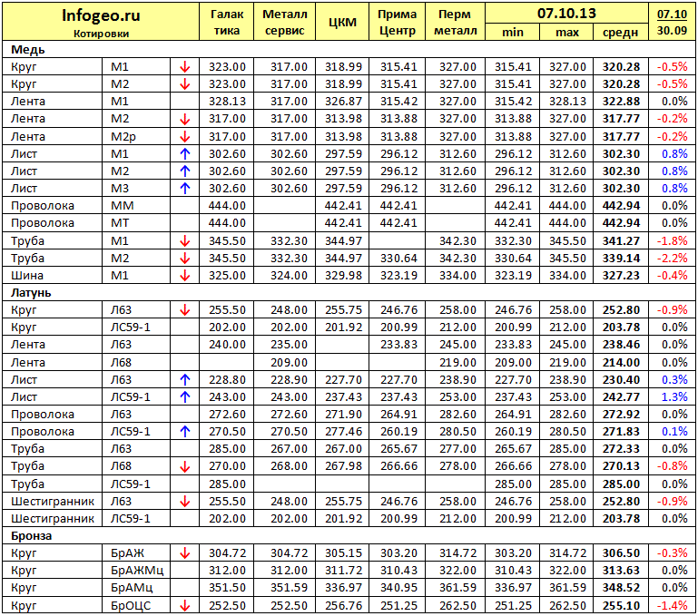Image resolution: width=698 pixels, height=616 pixels.
Task: Select the Металл сервис column header
Action: [x=285, y=23]
